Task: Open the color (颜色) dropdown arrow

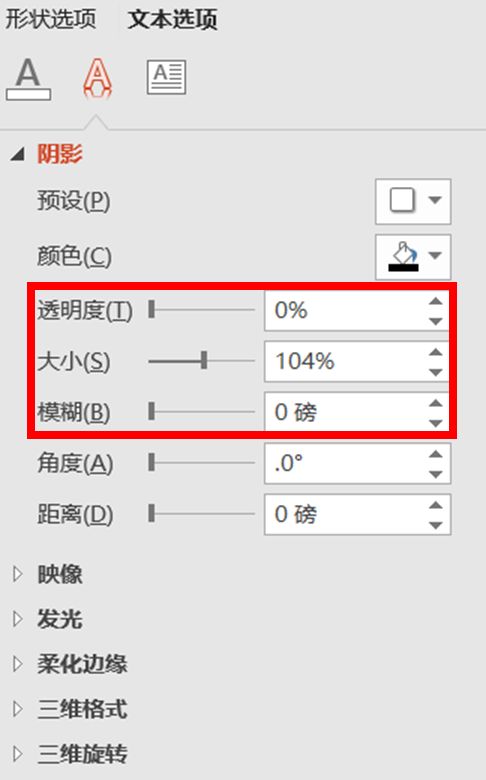Action: click(x=435, y=256)
